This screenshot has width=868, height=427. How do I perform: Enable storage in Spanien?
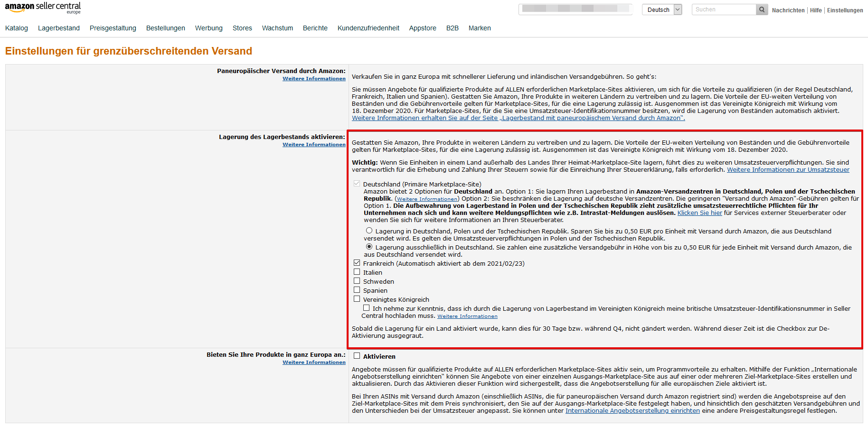[x=357, y=289]
